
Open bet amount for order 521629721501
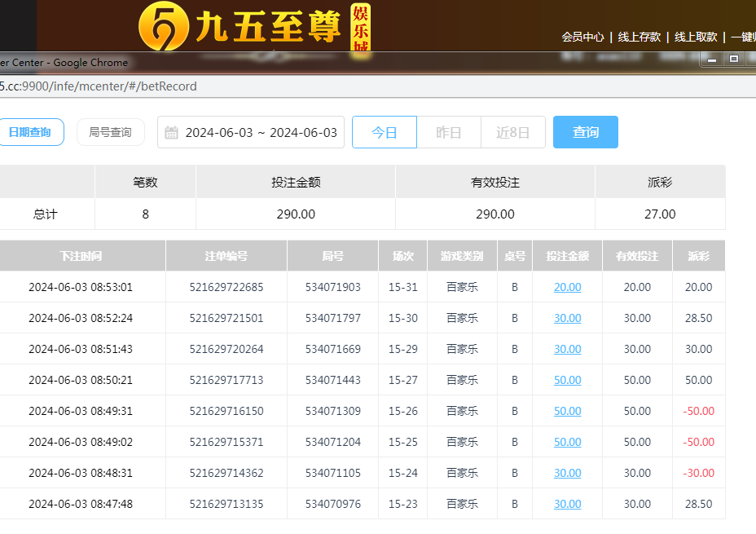tap(567, 318)
